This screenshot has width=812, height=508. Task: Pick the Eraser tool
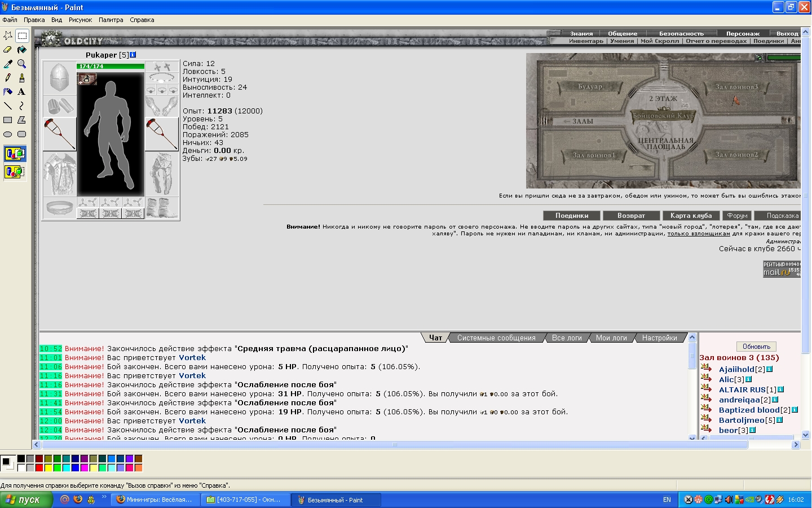(8, 50)
